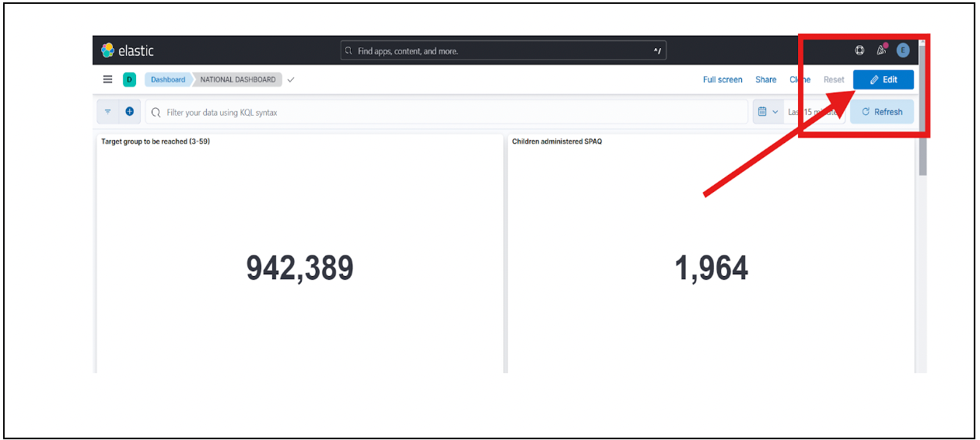
Task: Click the green D space avatar
Action: click(129, 79)
